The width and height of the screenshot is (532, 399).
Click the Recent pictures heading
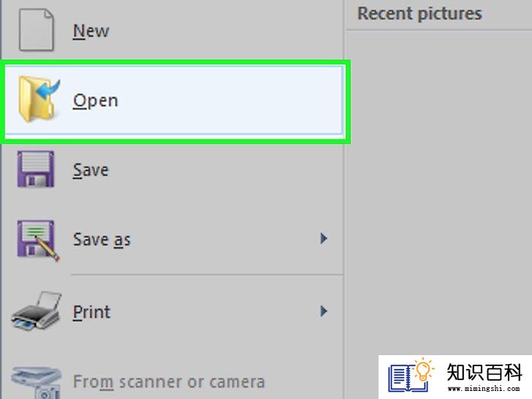(x=419, y=14)
